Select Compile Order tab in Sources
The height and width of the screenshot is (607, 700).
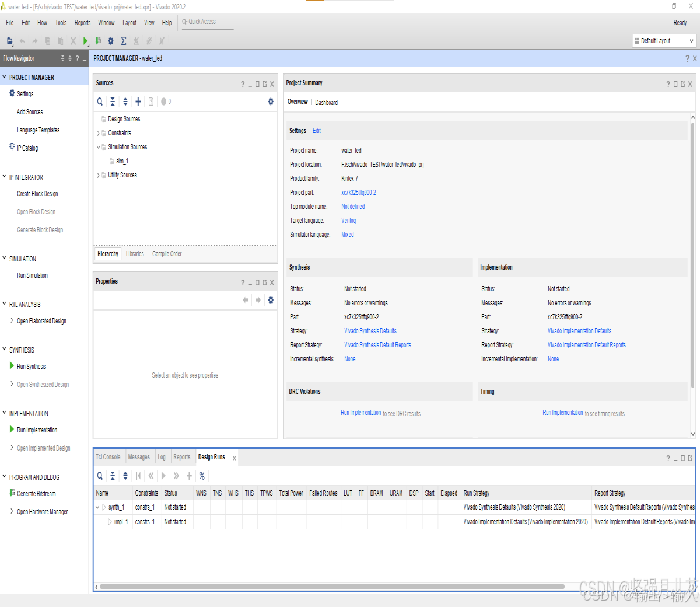coord(167,254)
